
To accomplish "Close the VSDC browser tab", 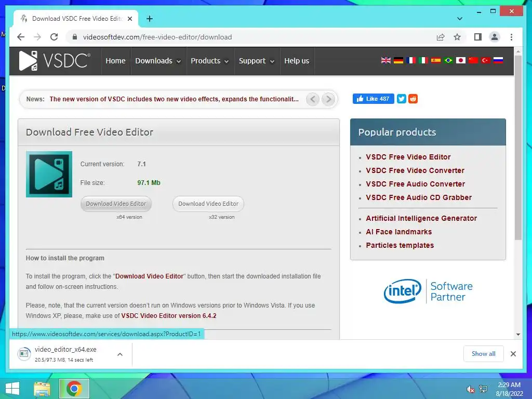I will coord(129,19).
